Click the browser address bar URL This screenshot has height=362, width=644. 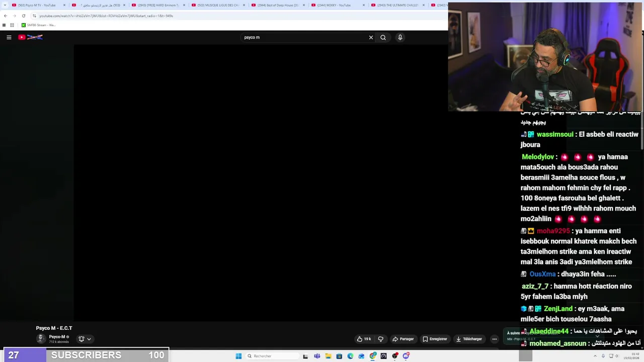106,16
